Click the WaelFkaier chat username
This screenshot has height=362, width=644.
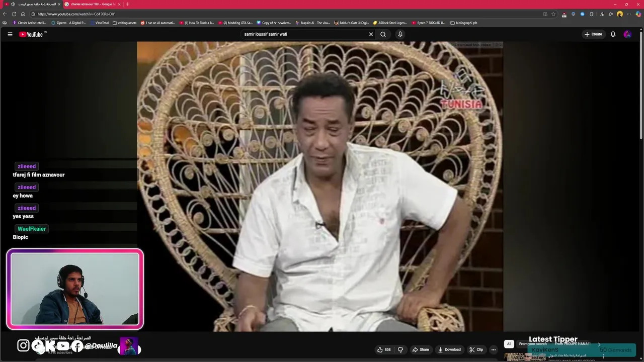(32, 229)
